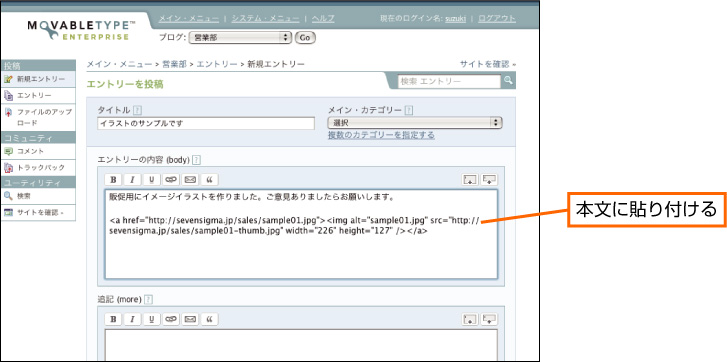Click blockquote icon in more editor toolbar

coord(209,319)
